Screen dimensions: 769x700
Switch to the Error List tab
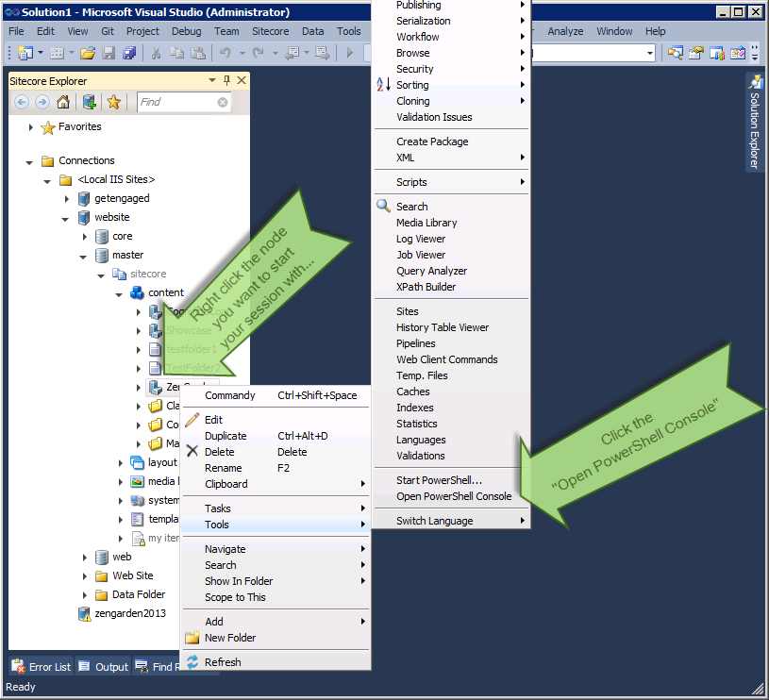[42, 667]
